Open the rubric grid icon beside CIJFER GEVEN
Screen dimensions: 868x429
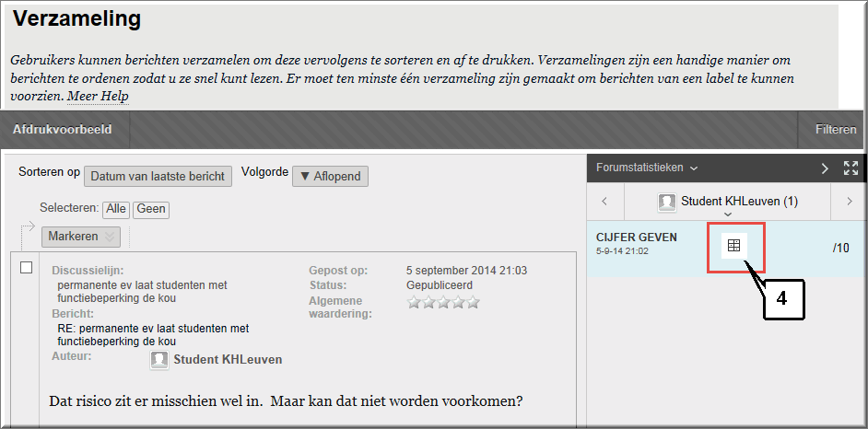pyautogui.click(x=734, y=247)
